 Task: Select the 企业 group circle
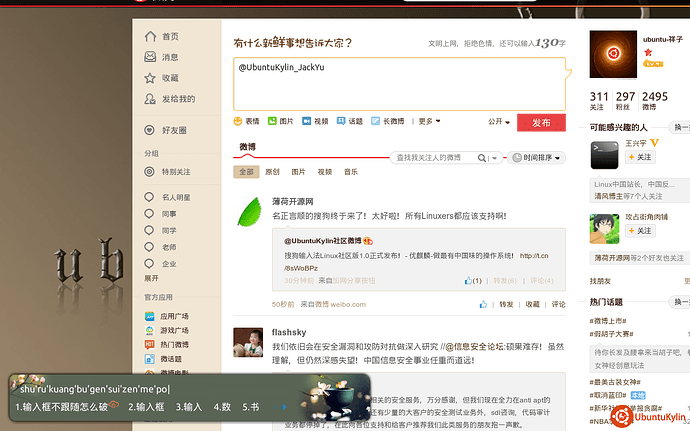pyautogui.click(x=149, y=263)
